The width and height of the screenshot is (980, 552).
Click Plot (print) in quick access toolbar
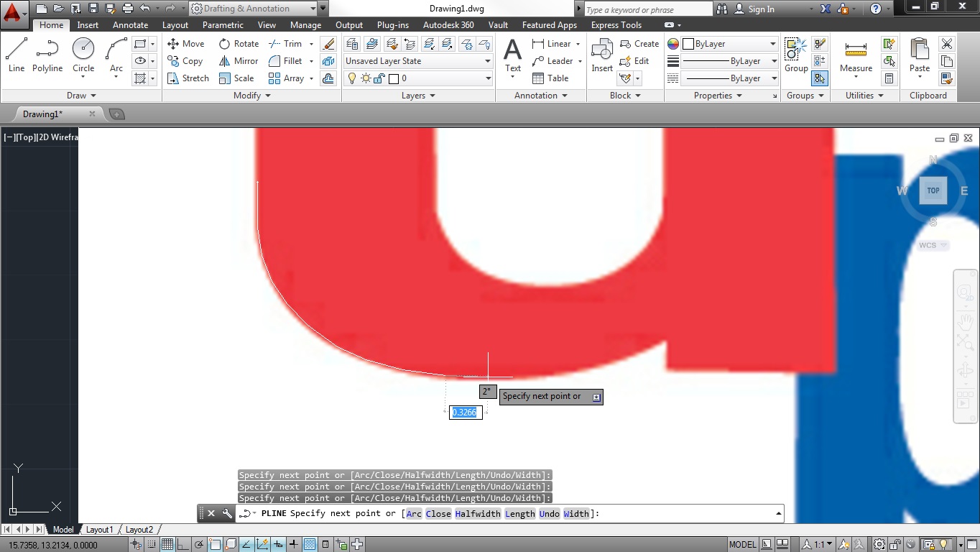point(128,9)
